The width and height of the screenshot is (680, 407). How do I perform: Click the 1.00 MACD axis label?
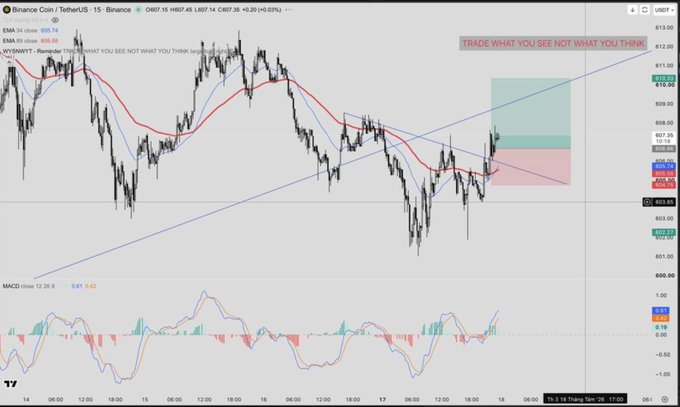point(661,295)
